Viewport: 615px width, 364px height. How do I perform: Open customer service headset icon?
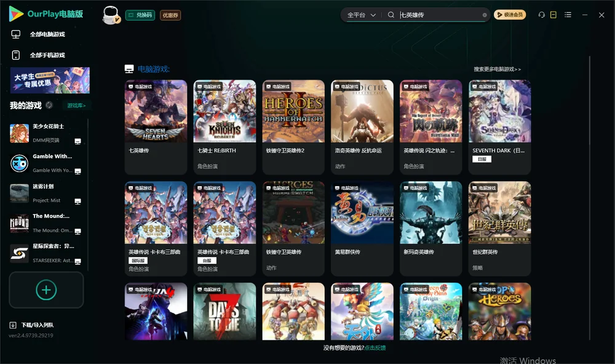(542, 15)
